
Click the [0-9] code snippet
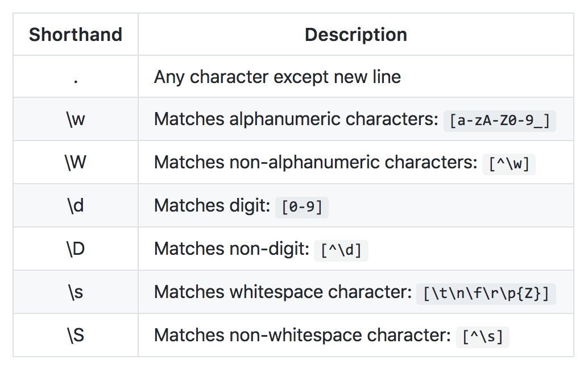(x=302, y=207)
